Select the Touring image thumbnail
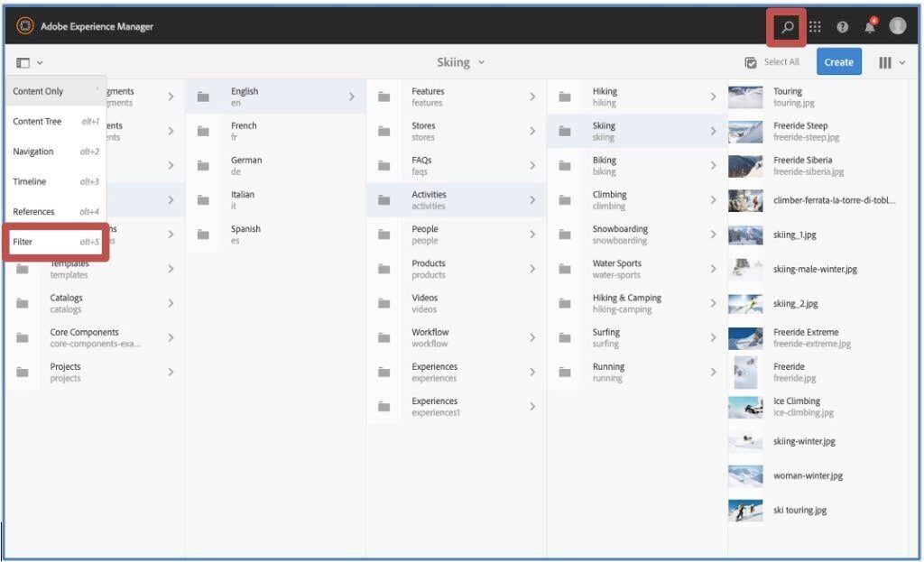The image size is (924, 562). [x=745, y=97]
